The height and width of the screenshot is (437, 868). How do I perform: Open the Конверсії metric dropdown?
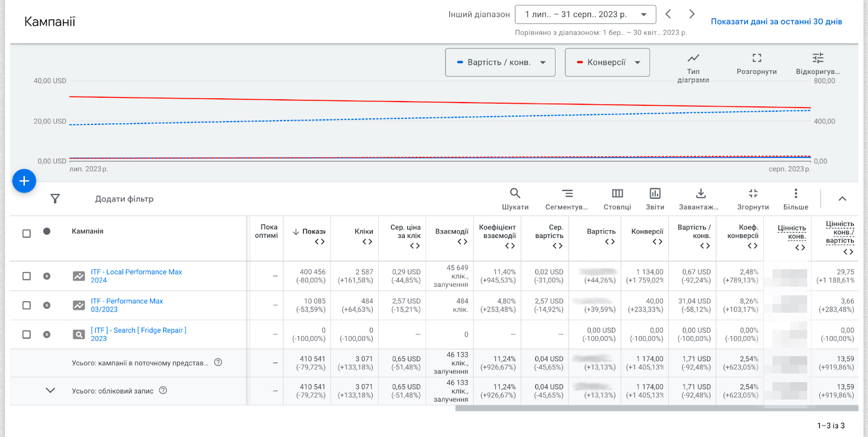click(x=607, y=62)
